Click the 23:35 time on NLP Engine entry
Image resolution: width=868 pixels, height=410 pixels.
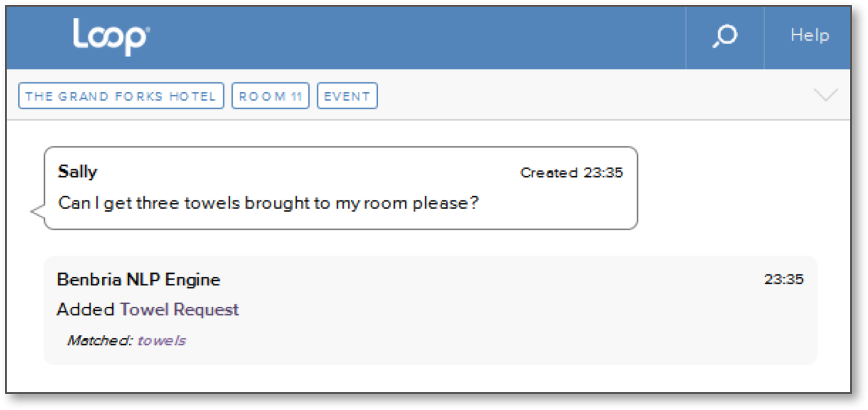784,280
